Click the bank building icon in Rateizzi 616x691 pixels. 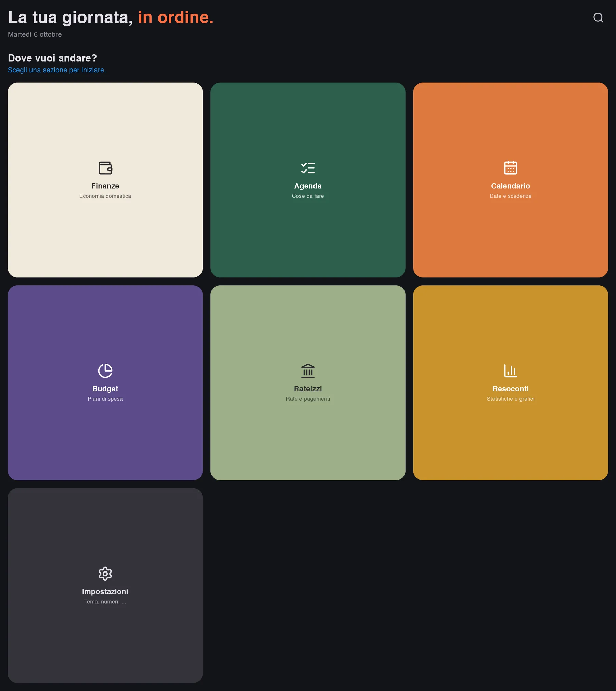click(x=308, y=371)
